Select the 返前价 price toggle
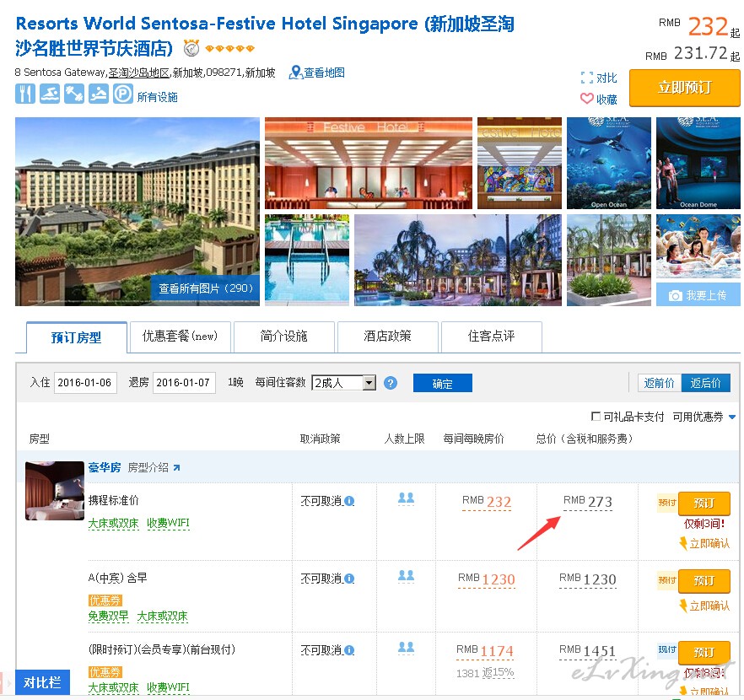 (x=659, y=383)
